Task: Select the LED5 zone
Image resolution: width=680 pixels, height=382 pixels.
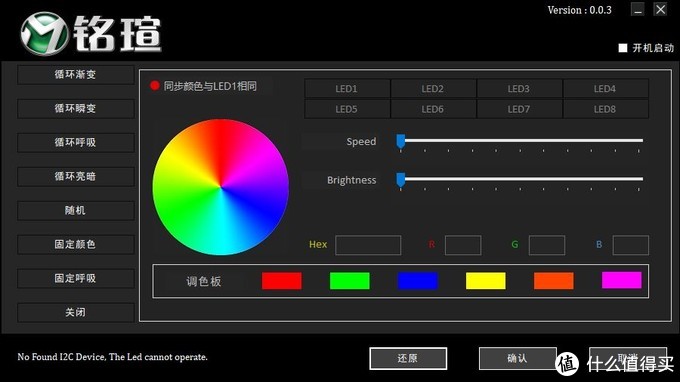Action: 347,109
